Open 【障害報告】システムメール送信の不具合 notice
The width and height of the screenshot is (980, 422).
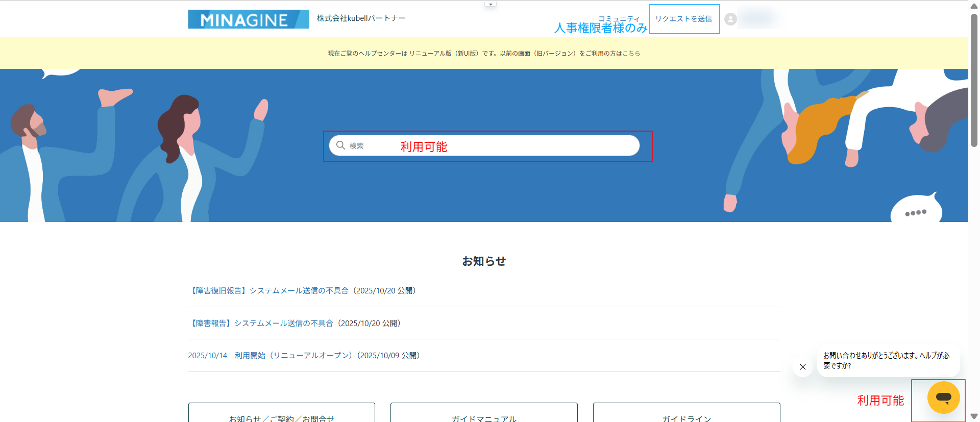click(261, 323)
